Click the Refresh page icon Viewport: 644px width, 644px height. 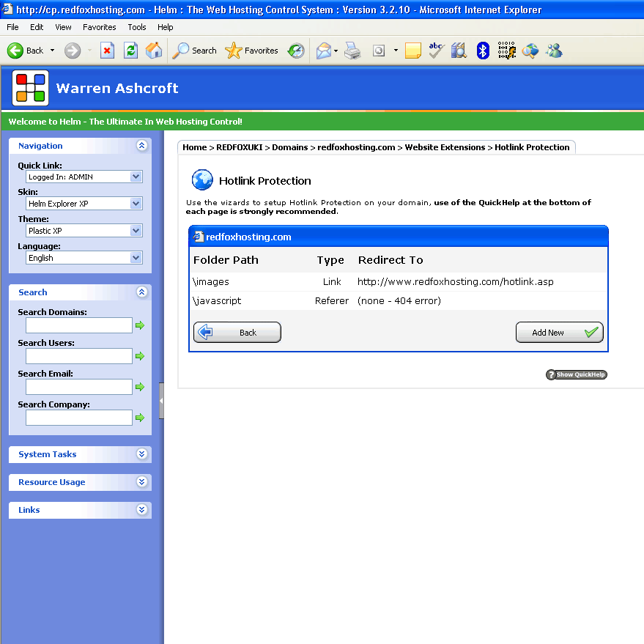pyautogui.click(x=130, y=51)
